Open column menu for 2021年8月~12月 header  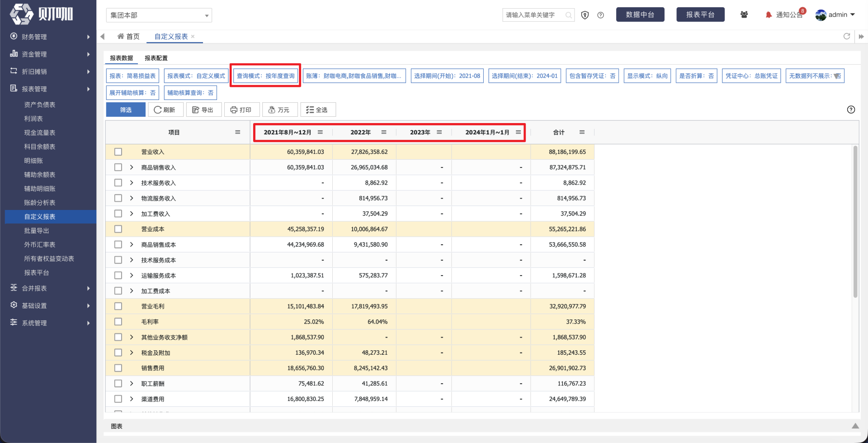coord(321,132)
